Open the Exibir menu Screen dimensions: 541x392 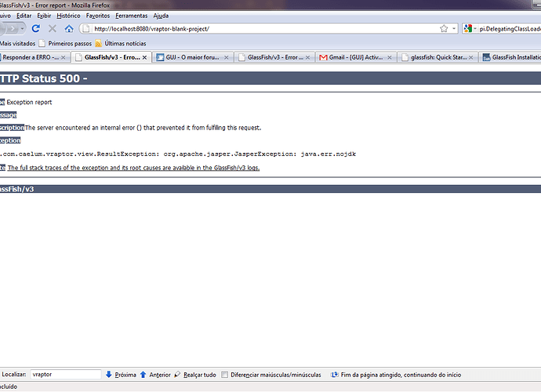44,16
